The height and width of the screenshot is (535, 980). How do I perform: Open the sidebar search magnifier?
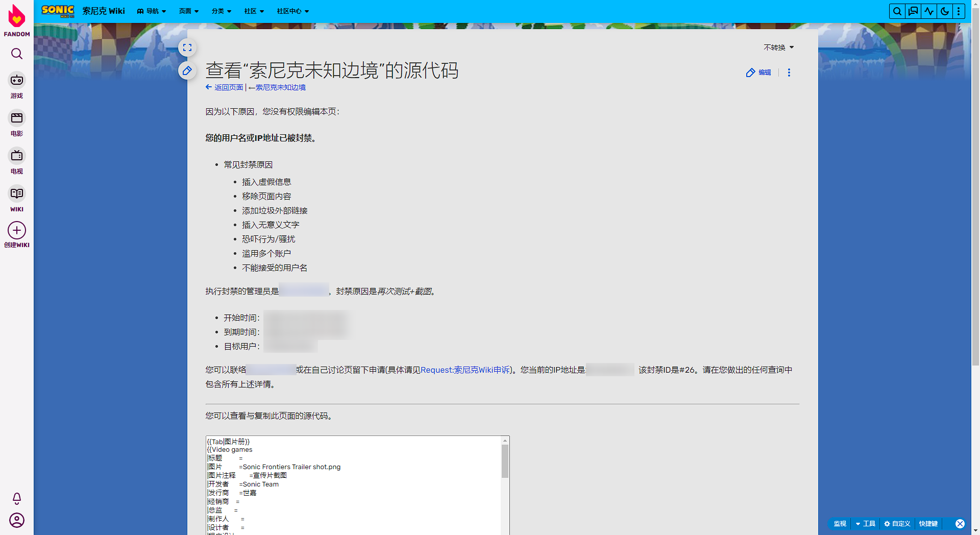pyautogui.click(x=17, y=54)
